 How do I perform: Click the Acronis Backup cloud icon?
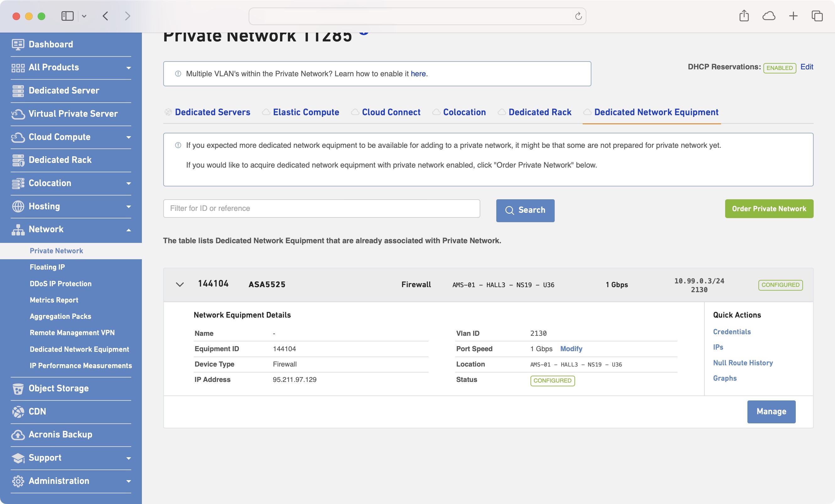18,435
